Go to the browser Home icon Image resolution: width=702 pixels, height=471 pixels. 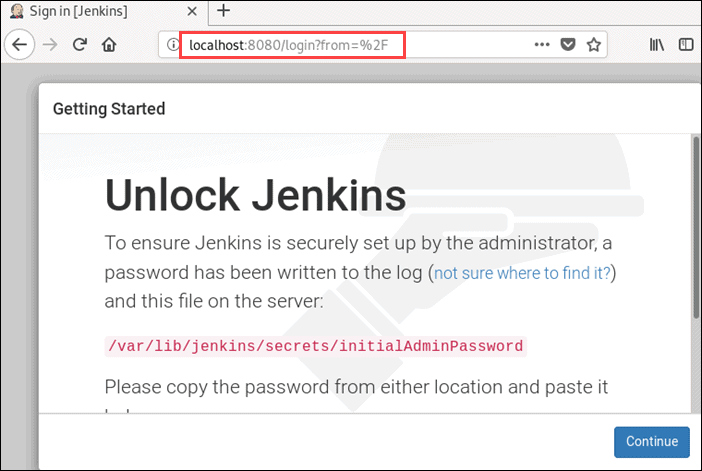pyautogui.click(x=109, y=44)
